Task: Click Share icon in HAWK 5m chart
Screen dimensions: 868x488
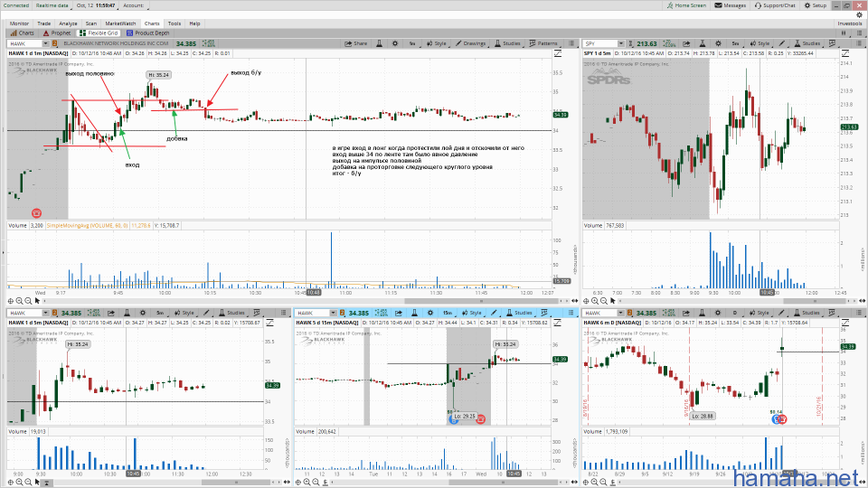Action: (110, 314)
